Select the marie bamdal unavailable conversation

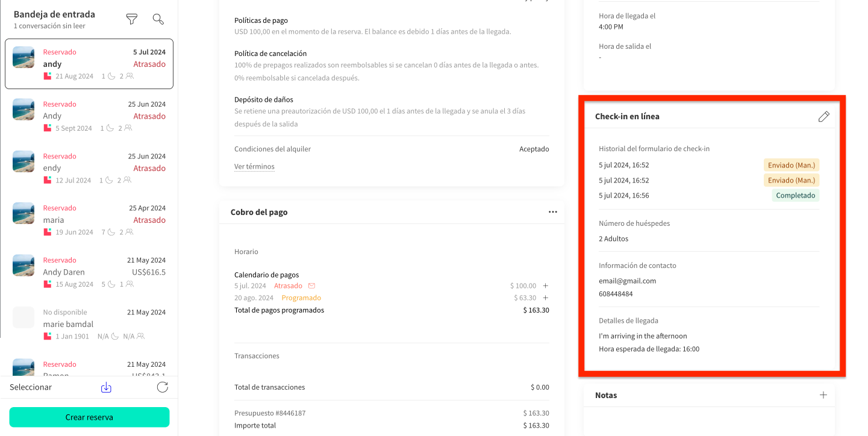pos(89,324)
